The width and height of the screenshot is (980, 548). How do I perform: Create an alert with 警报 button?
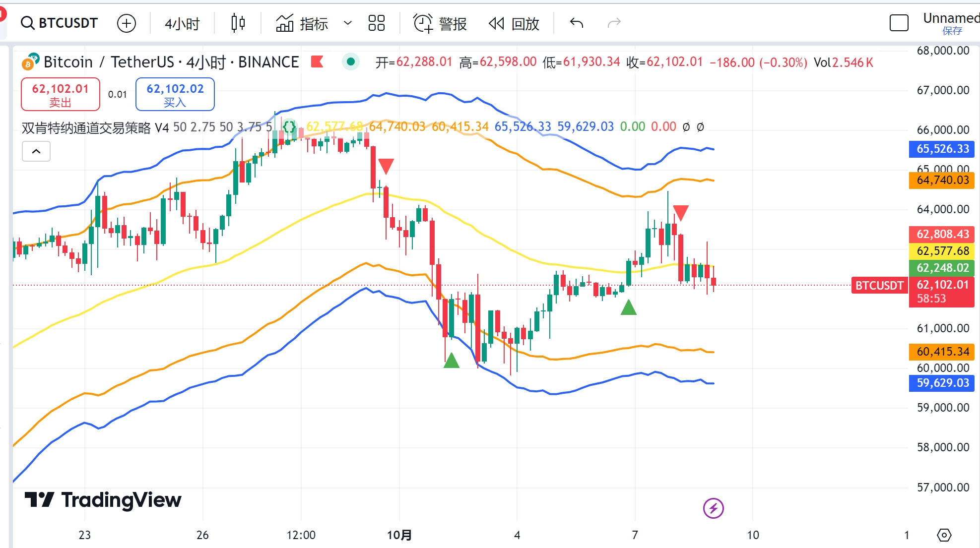pos(440,23)
